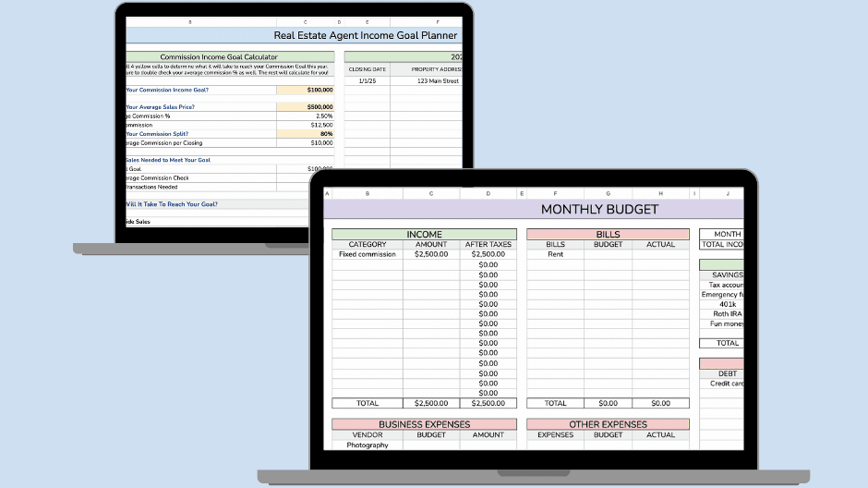This screenshot has height=488, width=868.
Task: Select the $12,500 commission cell
Action: 306,125
